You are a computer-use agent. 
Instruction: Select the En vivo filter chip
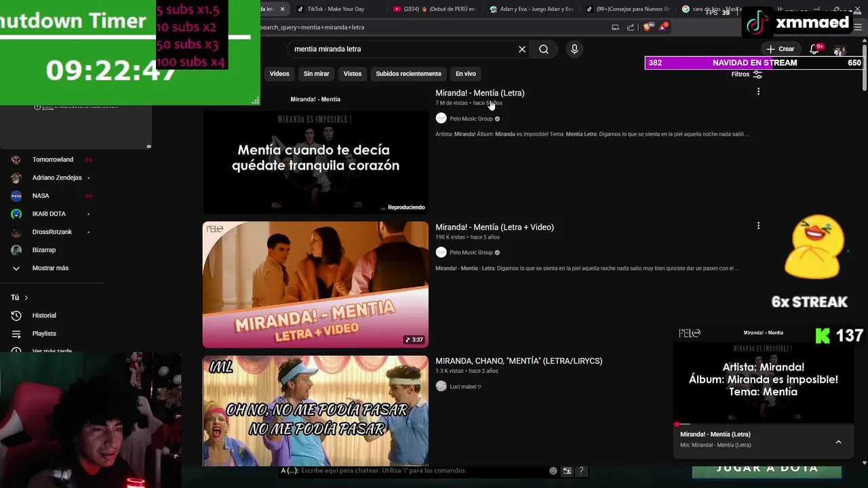465,73
